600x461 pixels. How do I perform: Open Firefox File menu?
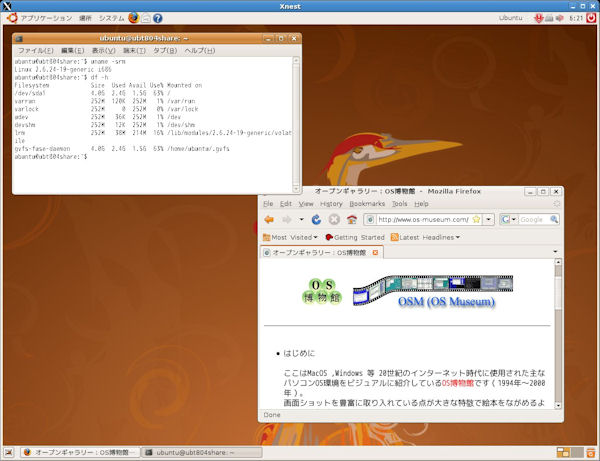(x=268, y=204)
